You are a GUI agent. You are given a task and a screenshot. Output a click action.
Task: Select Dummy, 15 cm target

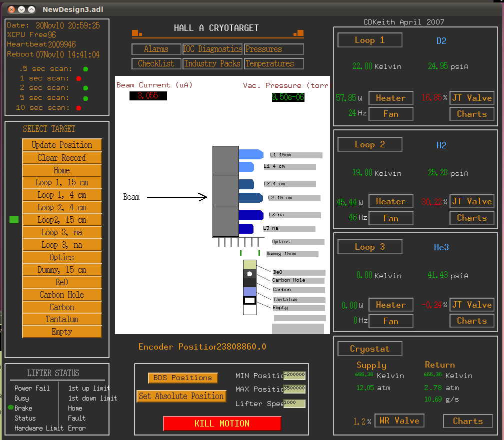coord(62,270)
